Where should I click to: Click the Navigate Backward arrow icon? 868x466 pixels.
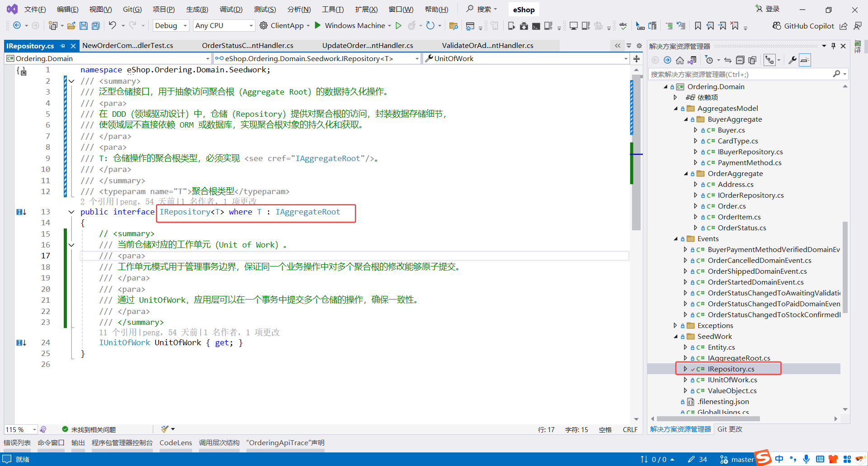tap(17, 25)
